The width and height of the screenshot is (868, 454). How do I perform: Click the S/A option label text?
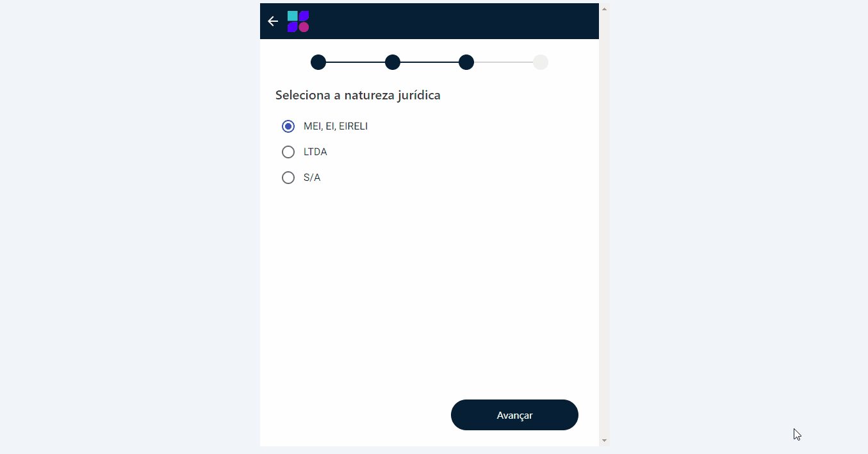[311, 177]
